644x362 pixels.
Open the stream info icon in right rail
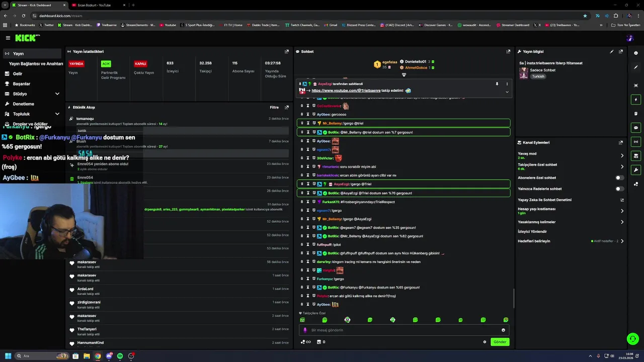click(x=636, y=53)
